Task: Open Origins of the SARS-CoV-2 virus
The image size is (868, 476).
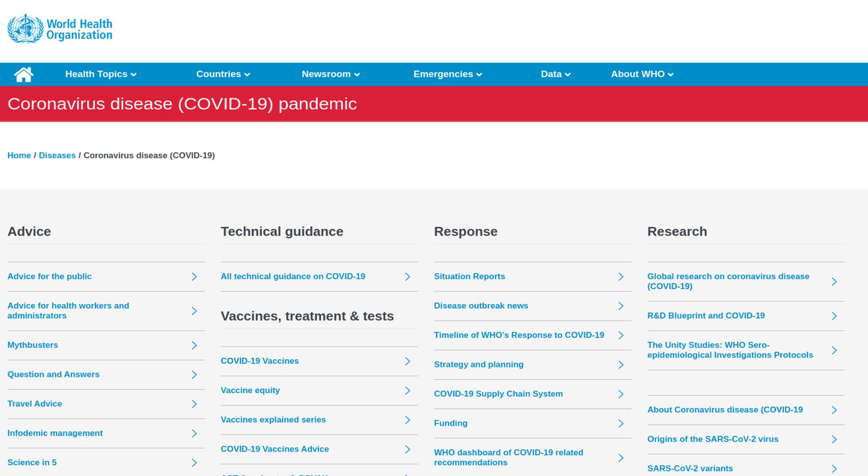Action: click(713, 439)
